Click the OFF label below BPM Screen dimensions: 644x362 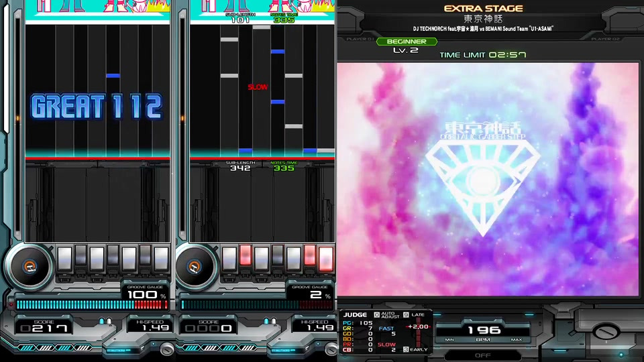[x=482, y=355]
